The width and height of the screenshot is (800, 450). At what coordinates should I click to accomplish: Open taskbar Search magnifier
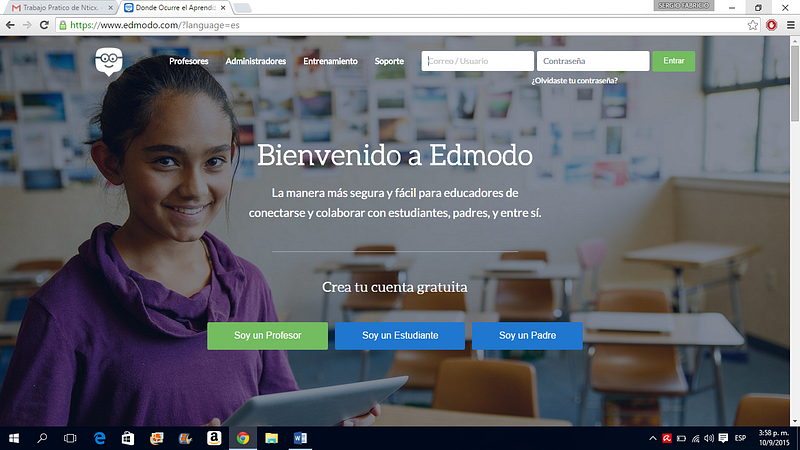[42, 438]
